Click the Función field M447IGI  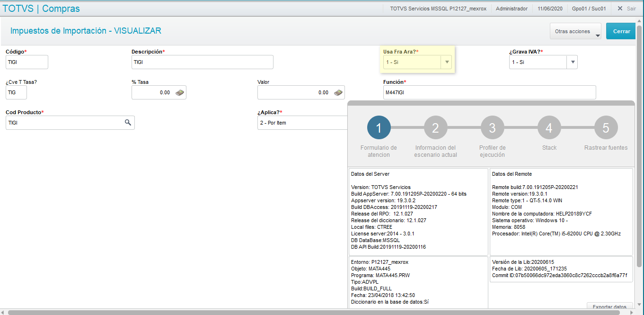click(x=490, y=92)
